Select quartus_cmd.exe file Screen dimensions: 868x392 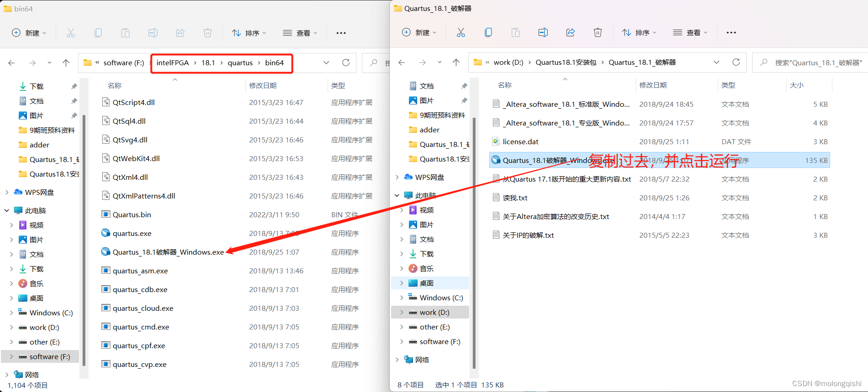[141, 327]
